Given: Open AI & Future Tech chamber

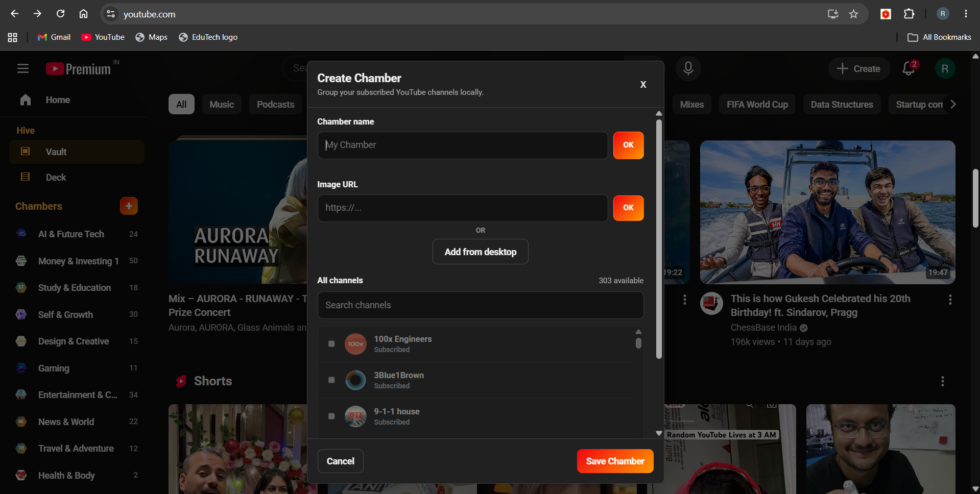Looking at the screenshot, I should [77, 234].
